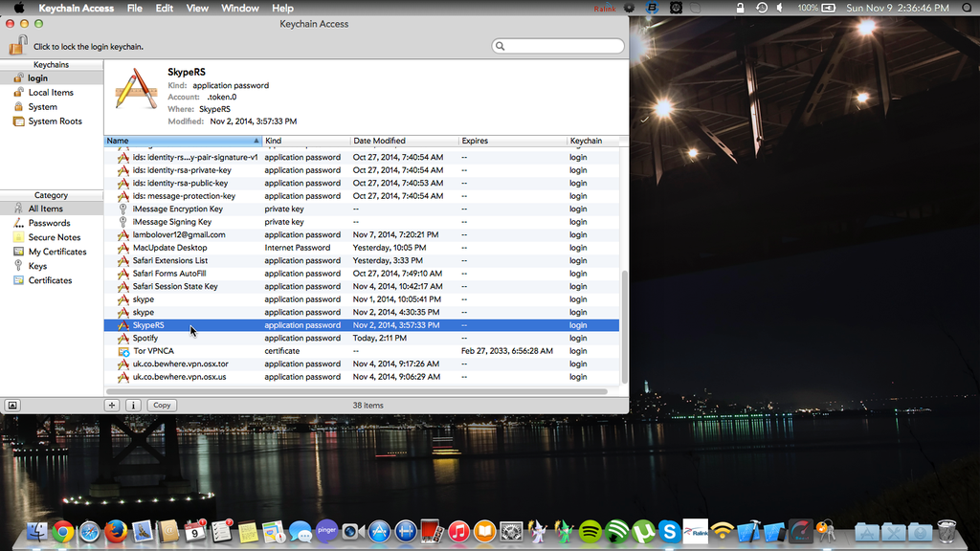Select the Safari Extensions List row
This screenshot has height=551, width=980.
click(361, 260)
